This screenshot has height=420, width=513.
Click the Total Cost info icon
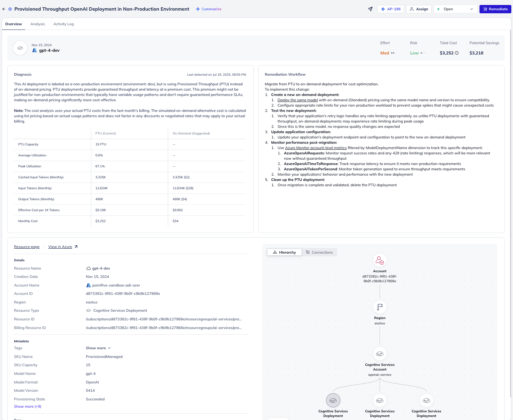(x=457, y=53)
